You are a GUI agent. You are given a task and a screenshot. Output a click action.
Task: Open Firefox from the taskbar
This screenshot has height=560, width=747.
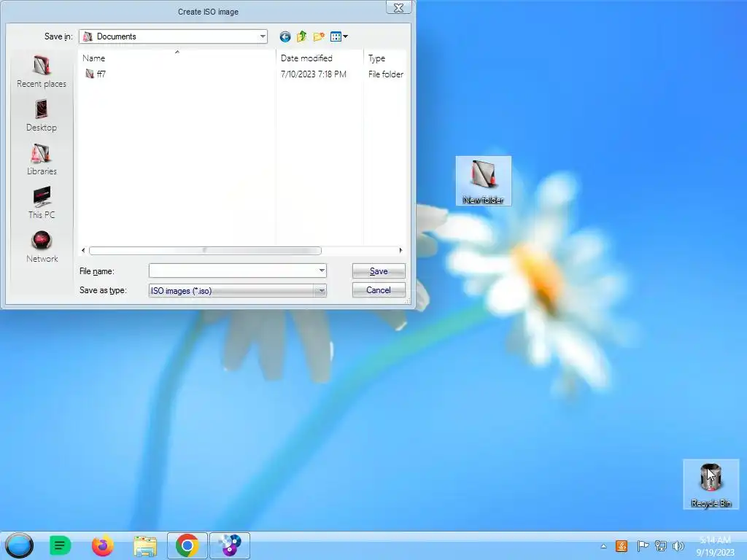[103, 545]
